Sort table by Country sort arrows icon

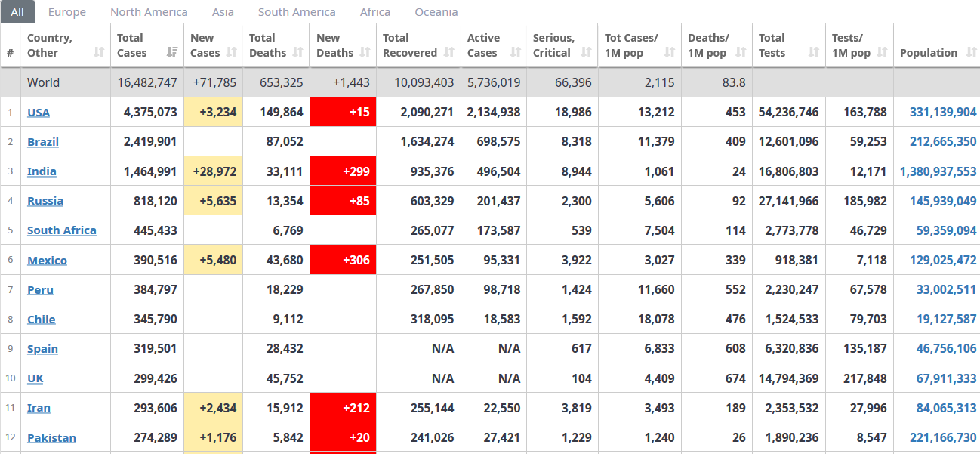[99, 53]
